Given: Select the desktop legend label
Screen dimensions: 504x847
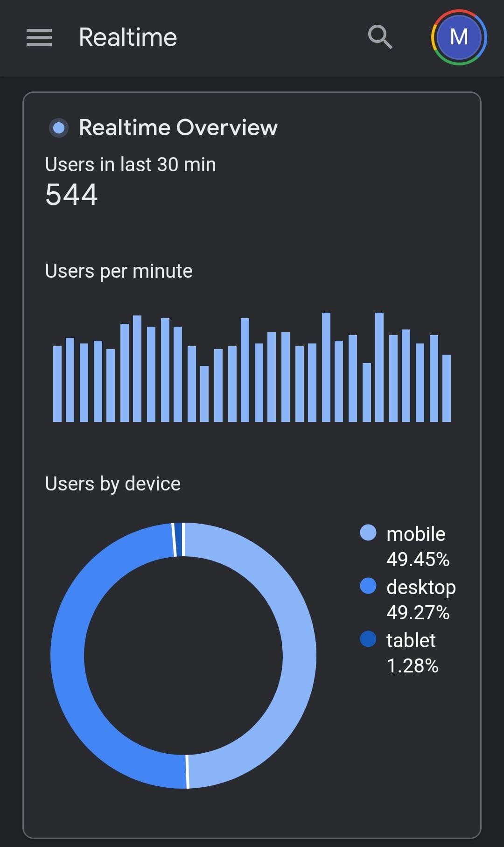Looking at the screenshot, I should coord(421,587).
